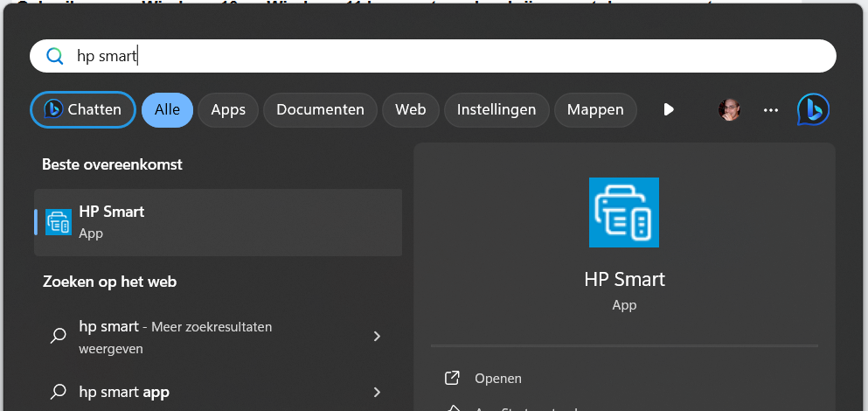Click the search magnifier icon in search box
This screenshot has height=411, width=868.
tap(55, 56)
